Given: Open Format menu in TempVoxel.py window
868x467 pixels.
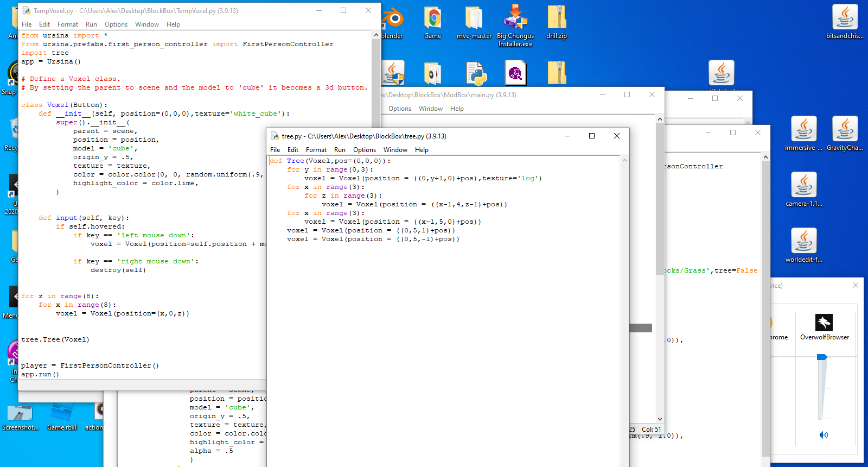Looking at the screenshot, I should (x=68, y=24).
